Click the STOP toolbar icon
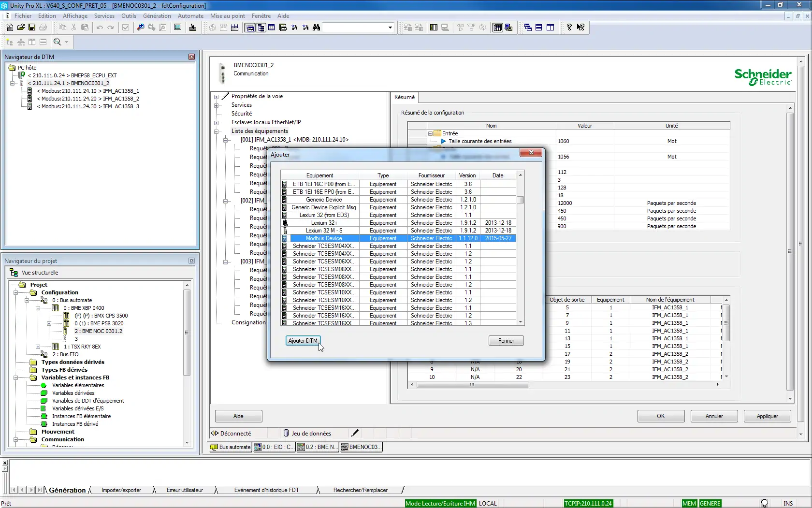 click(x=471, y=28)
